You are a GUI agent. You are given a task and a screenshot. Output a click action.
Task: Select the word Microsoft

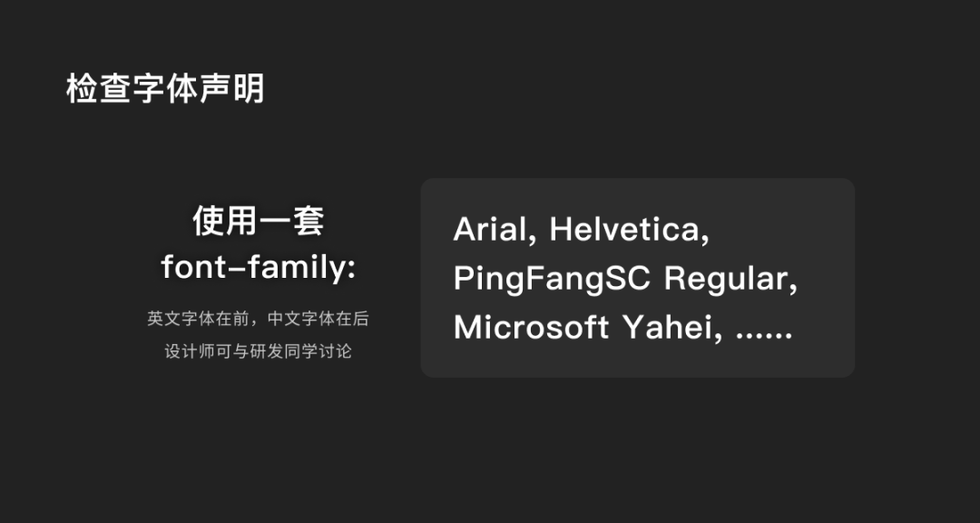531,327
